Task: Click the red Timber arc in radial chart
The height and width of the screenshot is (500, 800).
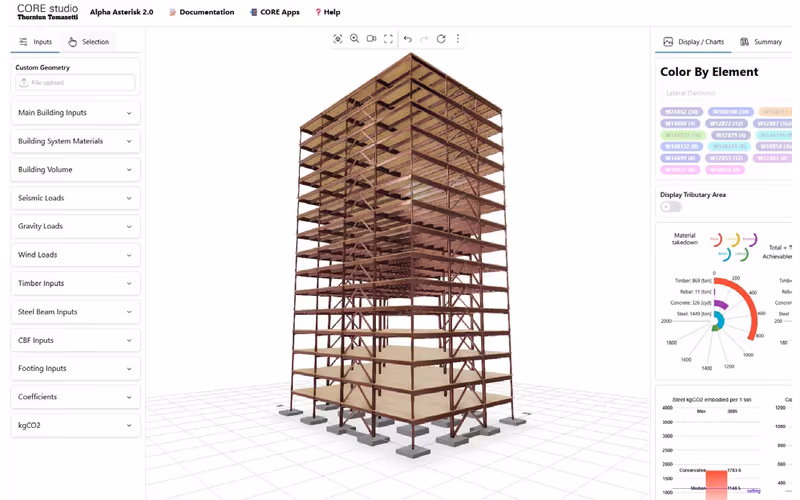Action: point(749,304)
